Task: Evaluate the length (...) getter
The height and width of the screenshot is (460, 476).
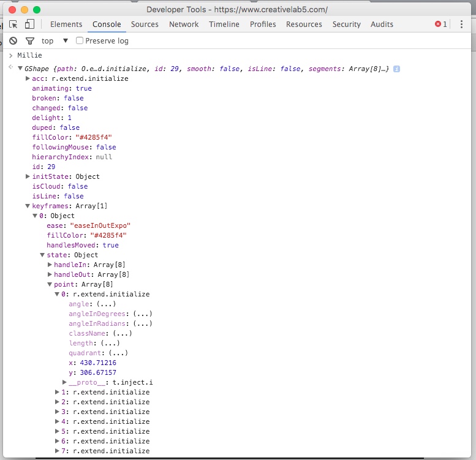Action: click(x=110, y=343)
